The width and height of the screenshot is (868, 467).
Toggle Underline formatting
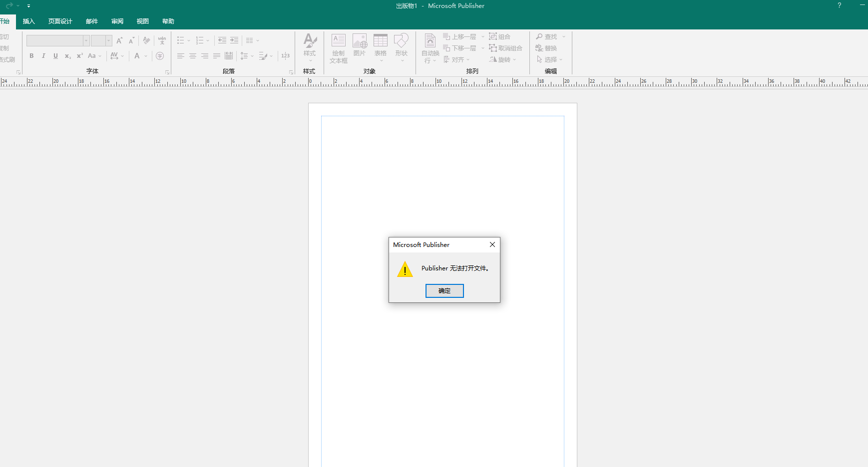[55, 56]
